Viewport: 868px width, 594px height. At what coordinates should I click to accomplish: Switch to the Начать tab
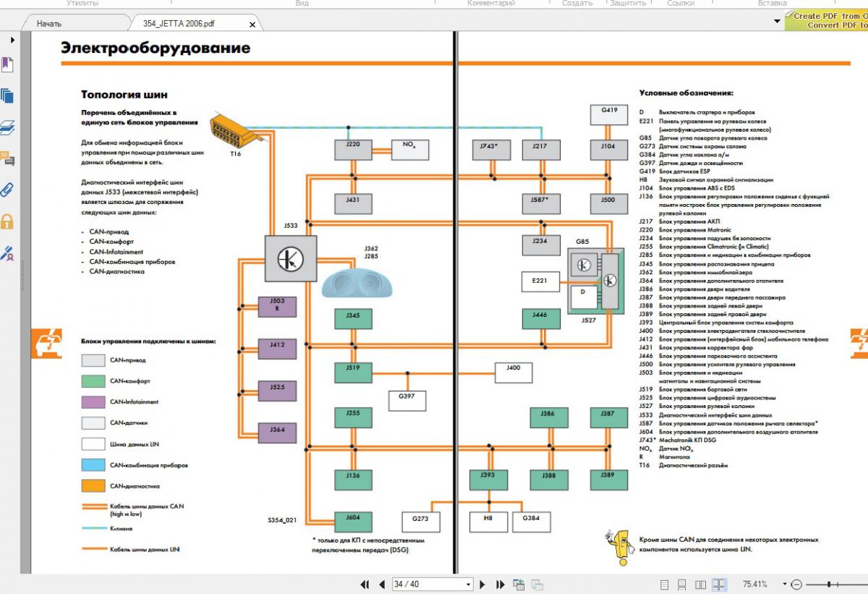(50, 23)
